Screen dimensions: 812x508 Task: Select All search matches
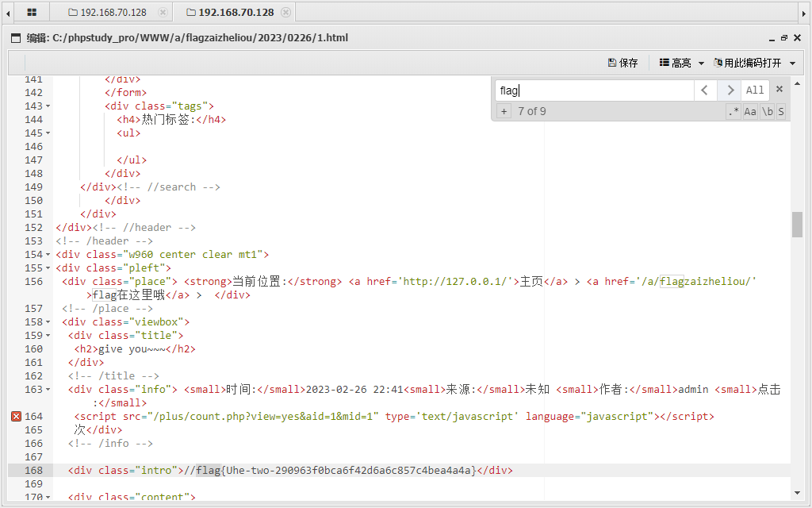755,90
